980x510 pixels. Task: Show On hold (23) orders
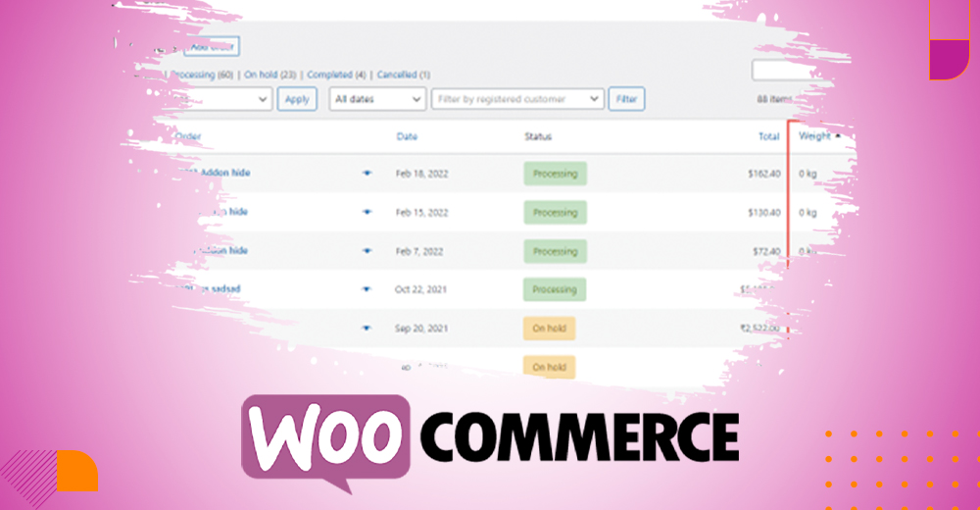pyautogui.click(x=270, y=75)
